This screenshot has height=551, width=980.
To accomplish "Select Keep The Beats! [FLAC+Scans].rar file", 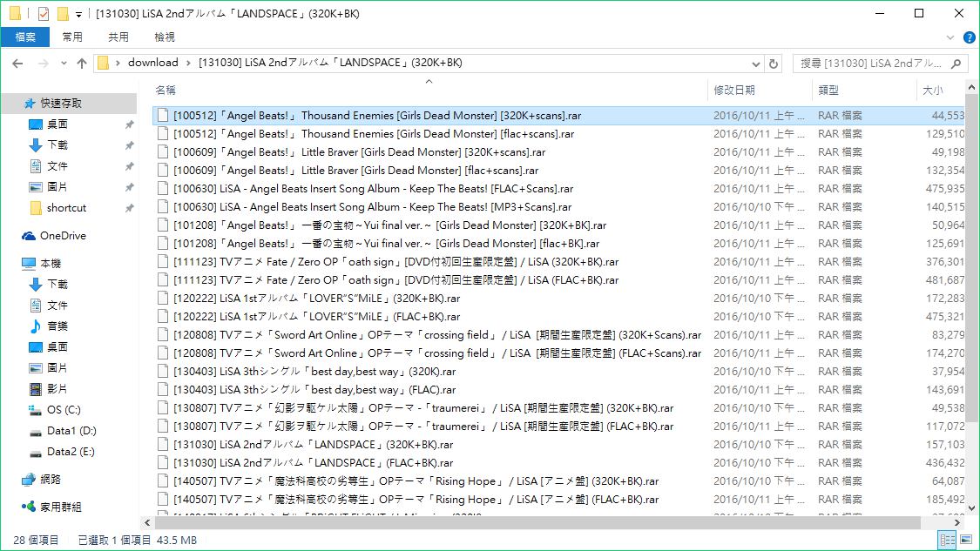I will coord(373,189).
